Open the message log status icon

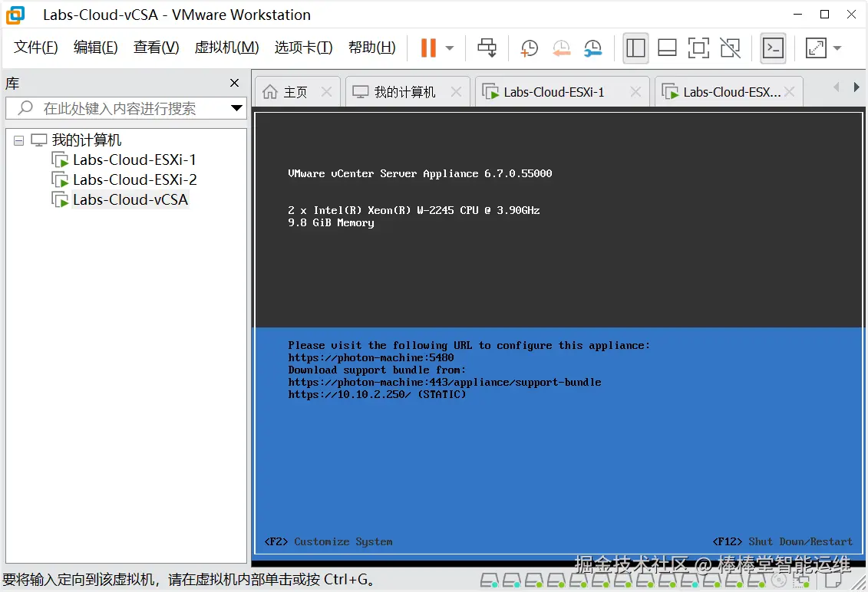coord(833,580)
